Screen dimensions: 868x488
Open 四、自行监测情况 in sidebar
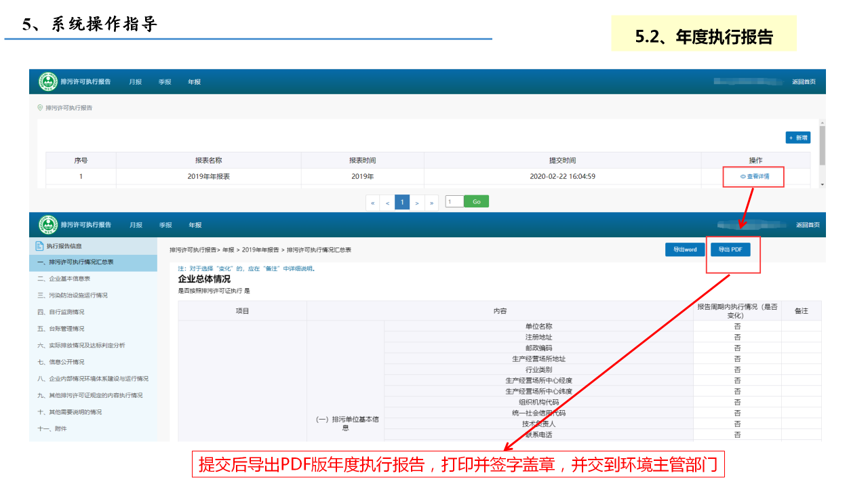pos(61,312)
